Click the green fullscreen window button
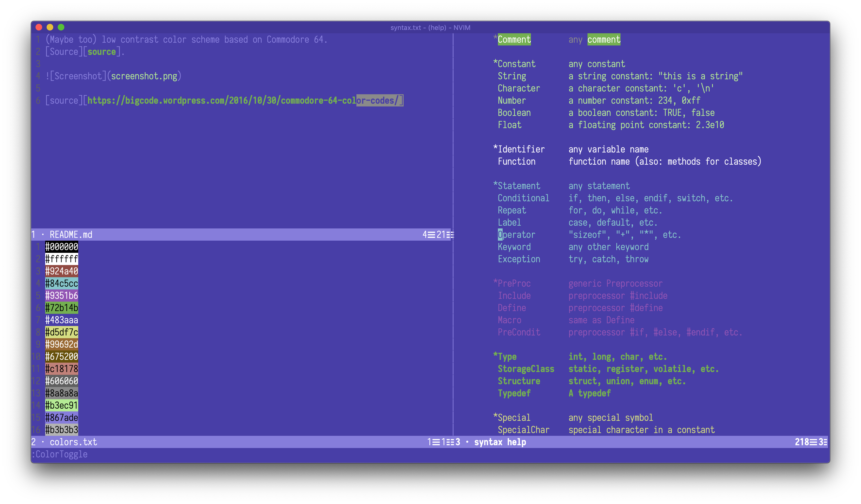 click(x=61, y=27)
